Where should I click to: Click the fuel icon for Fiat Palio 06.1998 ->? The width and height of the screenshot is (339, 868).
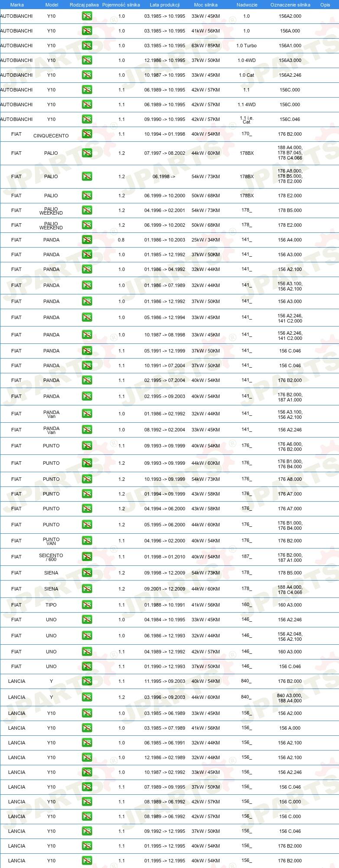tap(87, 176)
